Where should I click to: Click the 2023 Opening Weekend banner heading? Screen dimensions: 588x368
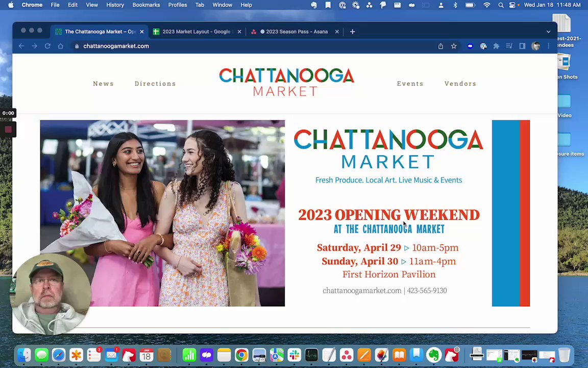pos(389,215)
